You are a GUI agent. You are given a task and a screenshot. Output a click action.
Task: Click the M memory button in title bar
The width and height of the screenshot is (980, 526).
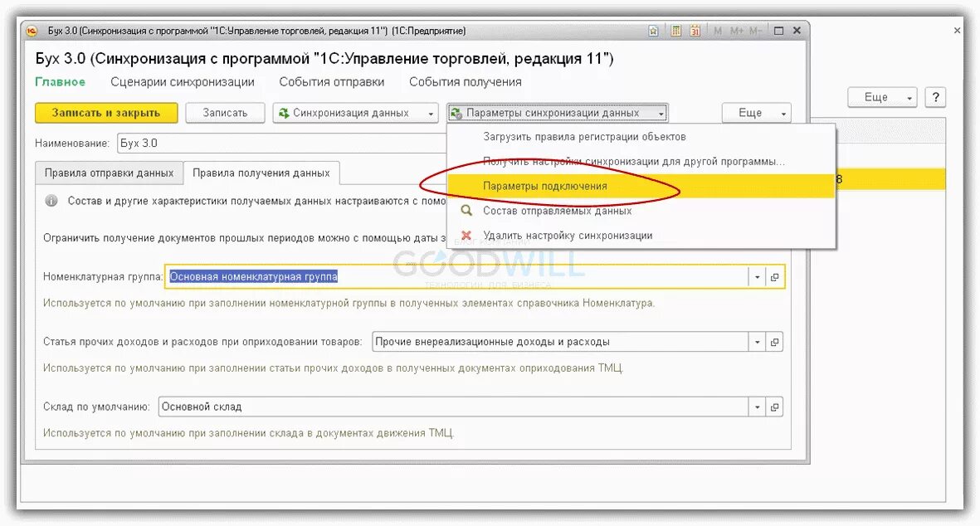[718, 31]
